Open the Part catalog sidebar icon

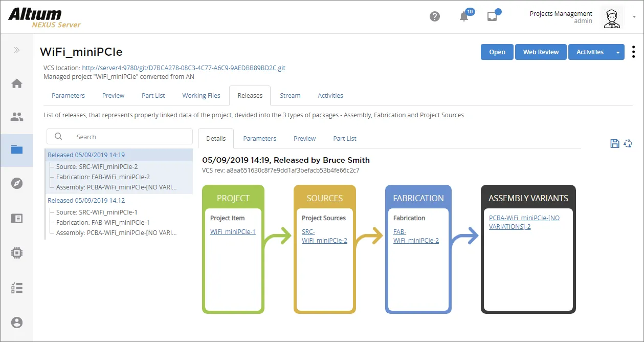pyautogui.click(x=17, y=219)
